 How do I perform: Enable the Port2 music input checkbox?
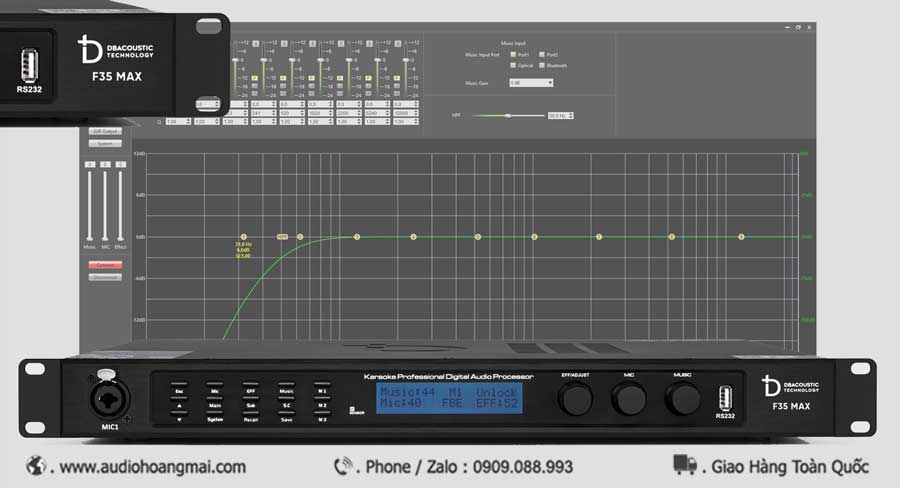click(x=541, y=55)
